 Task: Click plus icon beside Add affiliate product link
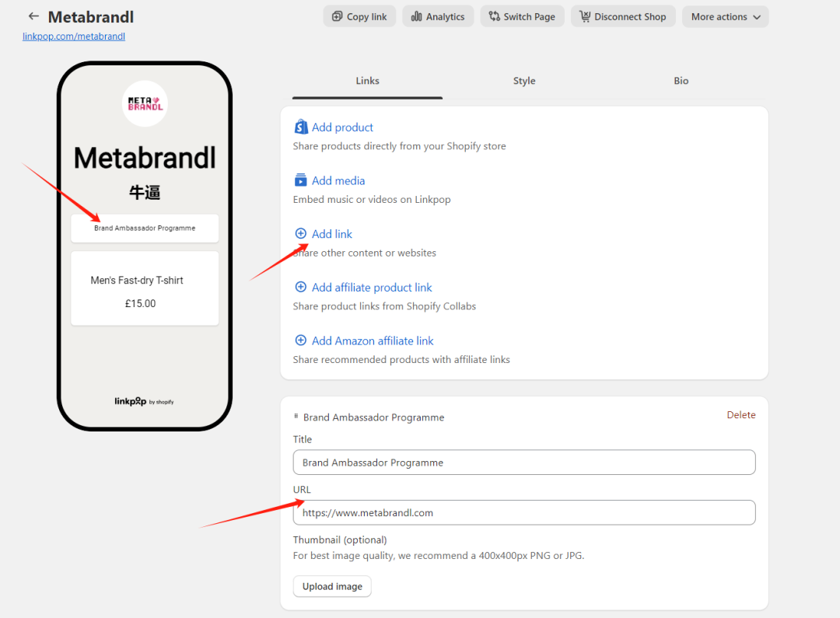[x=301, y=287]
